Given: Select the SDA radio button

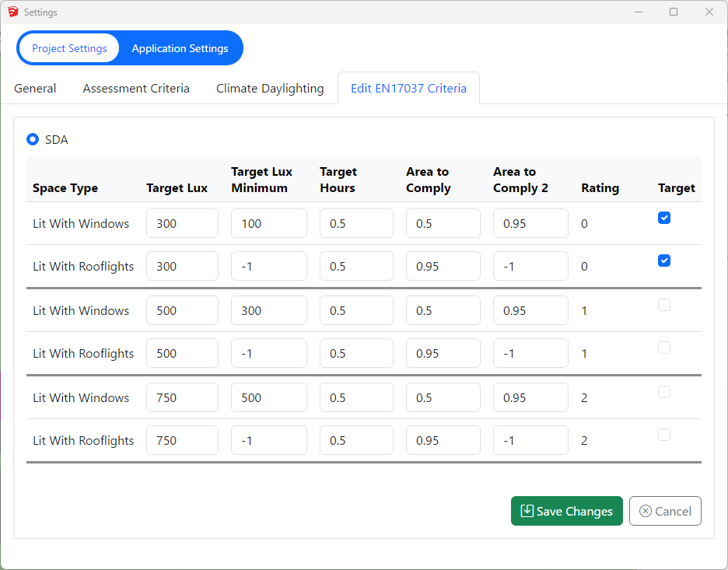Looking at the screenshot, I should (33, 140).
